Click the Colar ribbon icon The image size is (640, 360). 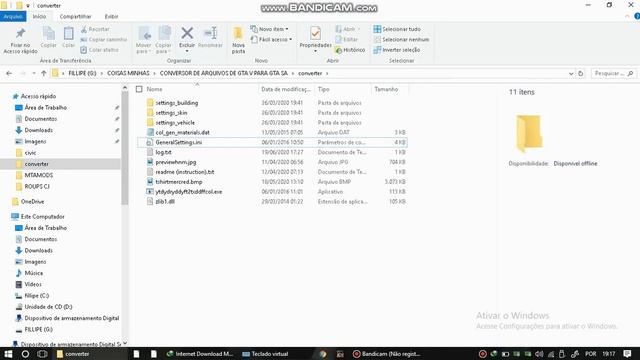pos(69,33)
